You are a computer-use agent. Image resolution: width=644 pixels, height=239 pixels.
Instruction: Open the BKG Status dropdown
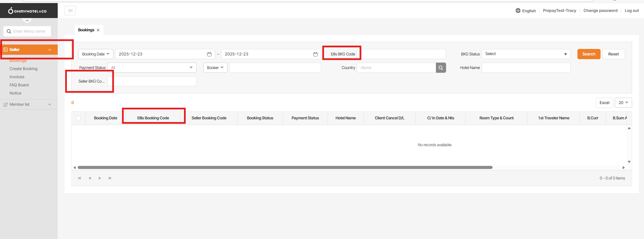coord(526,54)
